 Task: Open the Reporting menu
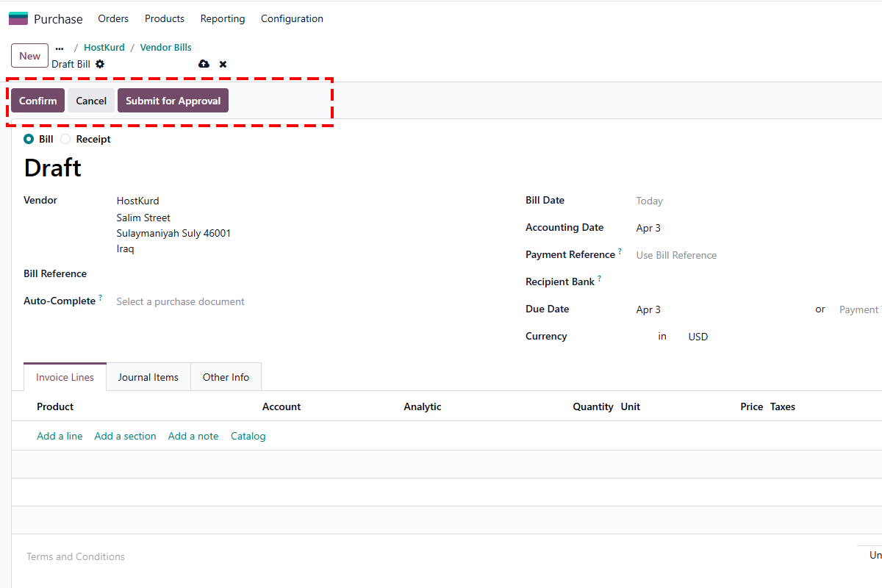(222, 18)
